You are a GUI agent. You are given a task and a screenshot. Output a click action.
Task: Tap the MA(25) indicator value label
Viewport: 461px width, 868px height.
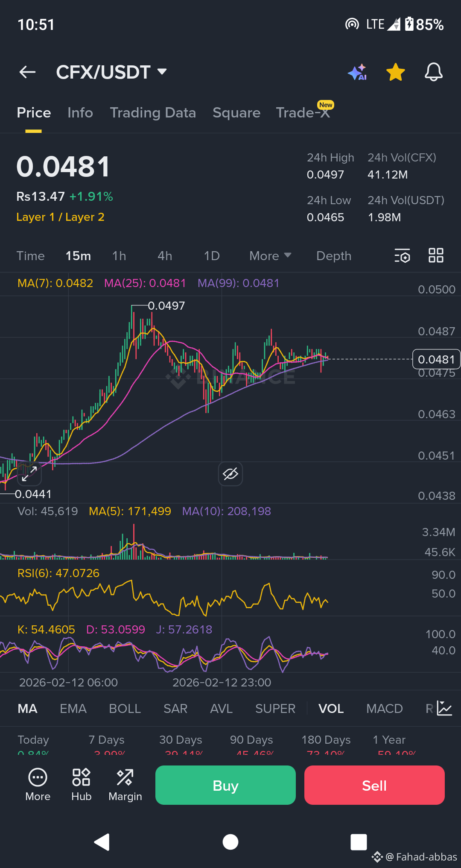145,283
